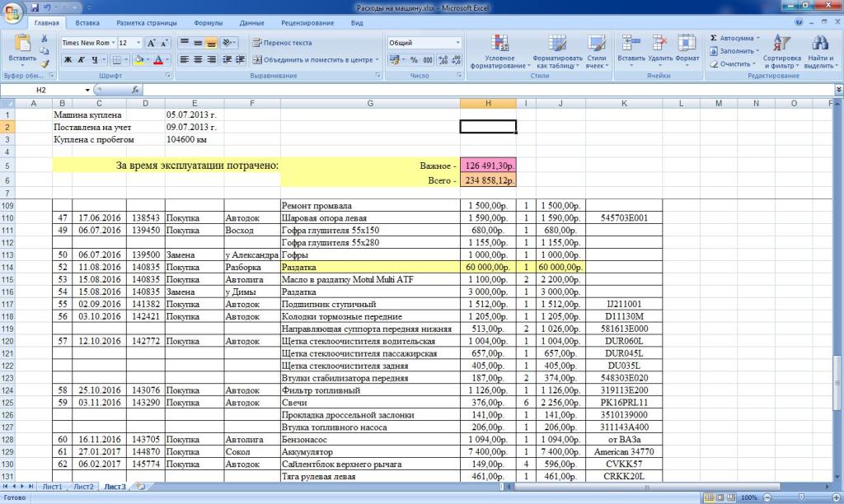Toggle Wrap Text (Перенос текста)
Screen dimensions: 844x504
point(281,42)
